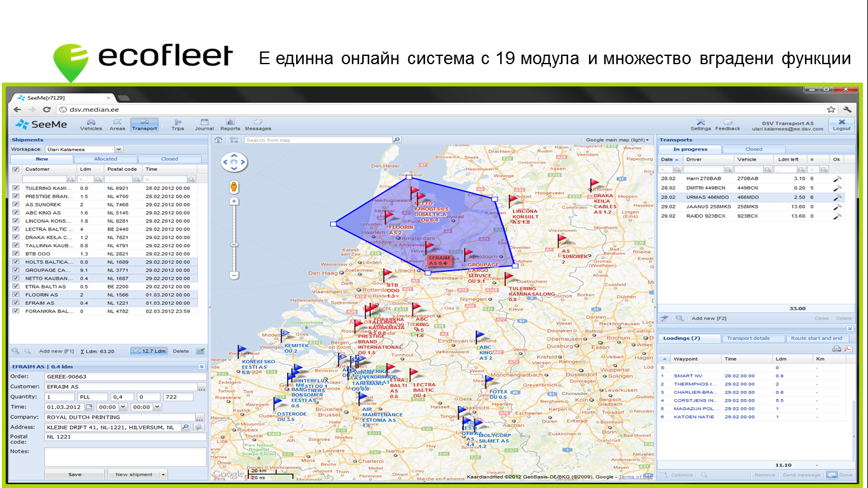Image resolution: width=868 pixels, height=488 pixels.
Task: Select the URMAS 466MDO transport row
Action: (x=752, y=198)
